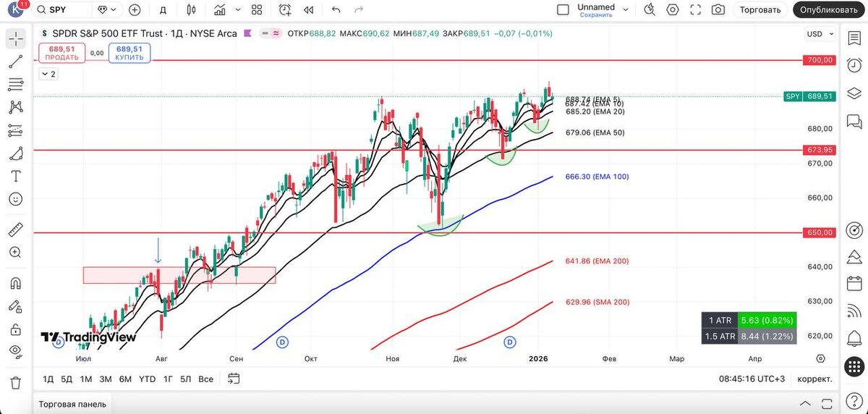
Task: Open indicator templates grid icon
Action: coord(257,9)
